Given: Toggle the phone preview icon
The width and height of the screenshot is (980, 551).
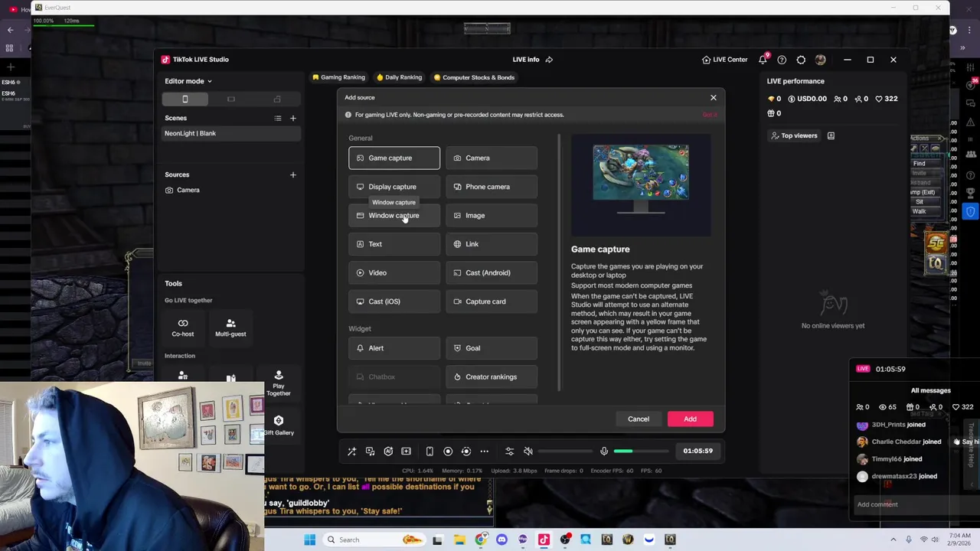Looking at the screenshot, I should 430,452.
